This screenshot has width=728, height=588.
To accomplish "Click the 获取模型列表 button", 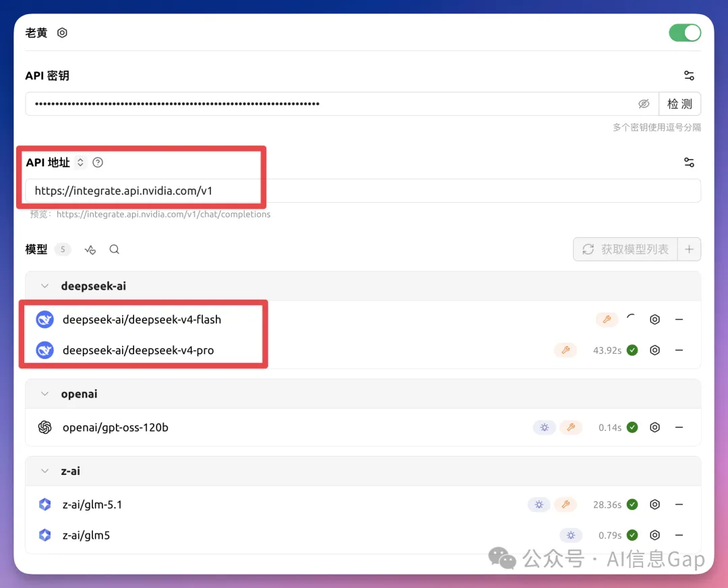I will click(x=626, y=249).
